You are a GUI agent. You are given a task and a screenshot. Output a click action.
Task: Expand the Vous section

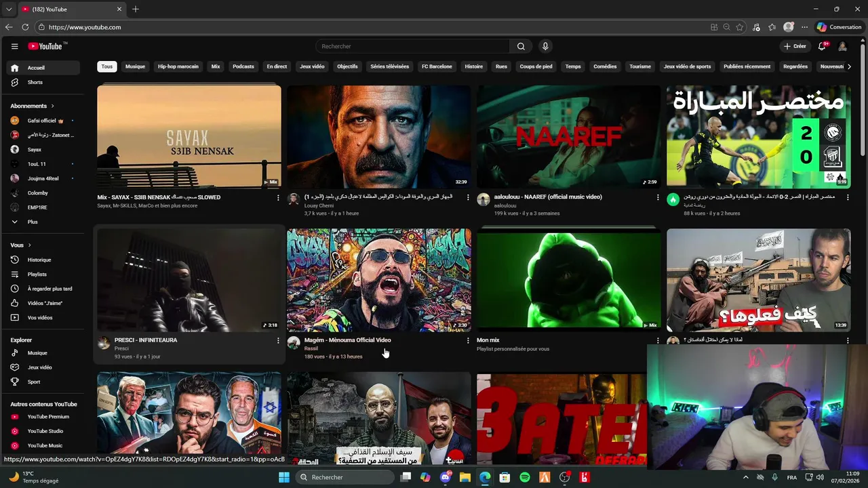tap(21, 245)
